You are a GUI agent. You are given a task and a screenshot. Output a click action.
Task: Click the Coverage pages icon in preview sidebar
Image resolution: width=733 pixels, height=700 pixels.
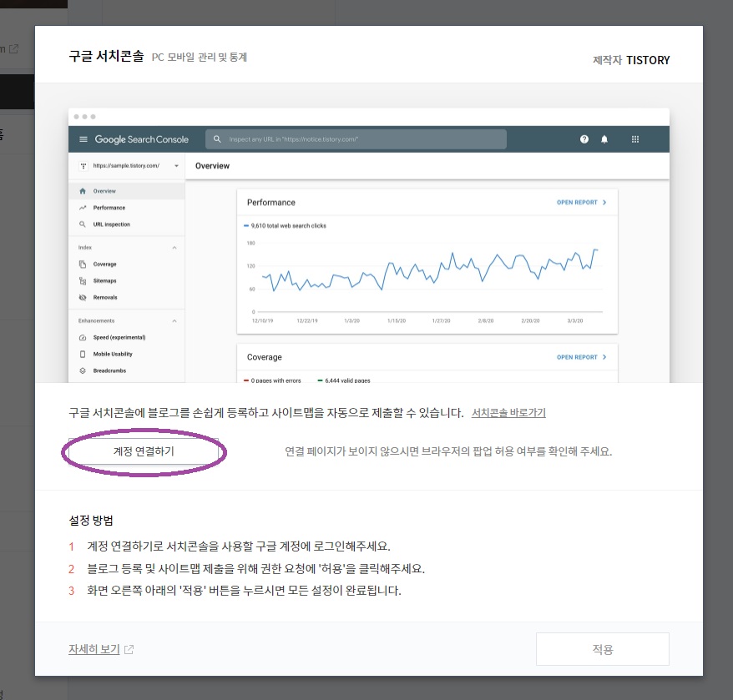83,264
